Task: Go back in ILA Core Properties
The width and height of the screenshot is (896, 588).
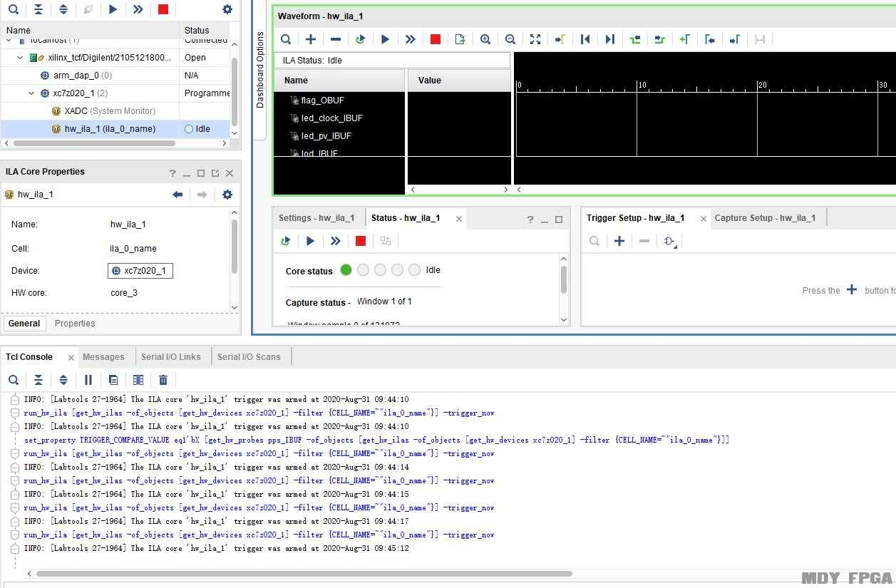Action: (x=177, y=195)
